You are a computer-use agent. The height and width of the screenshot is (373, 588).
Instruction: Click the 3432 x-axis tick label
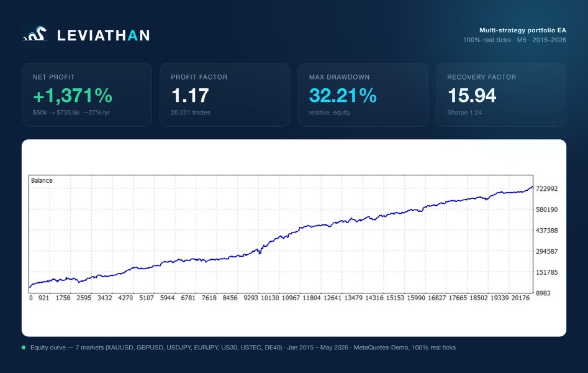105,298
